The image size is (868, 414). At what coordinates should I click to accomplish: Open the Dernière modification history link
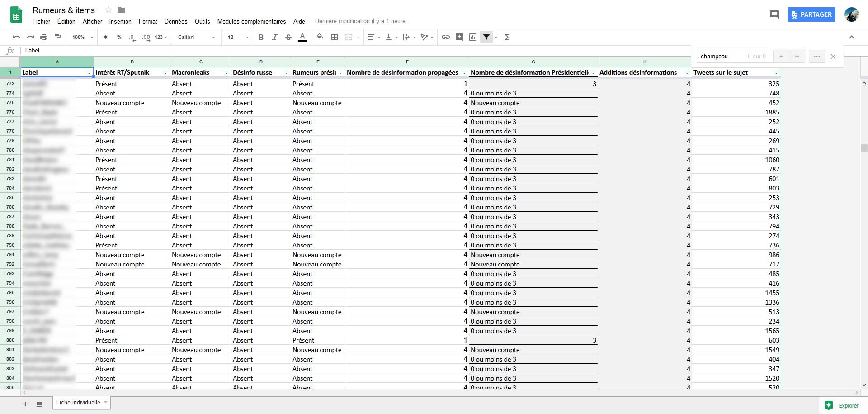(360, 21)
